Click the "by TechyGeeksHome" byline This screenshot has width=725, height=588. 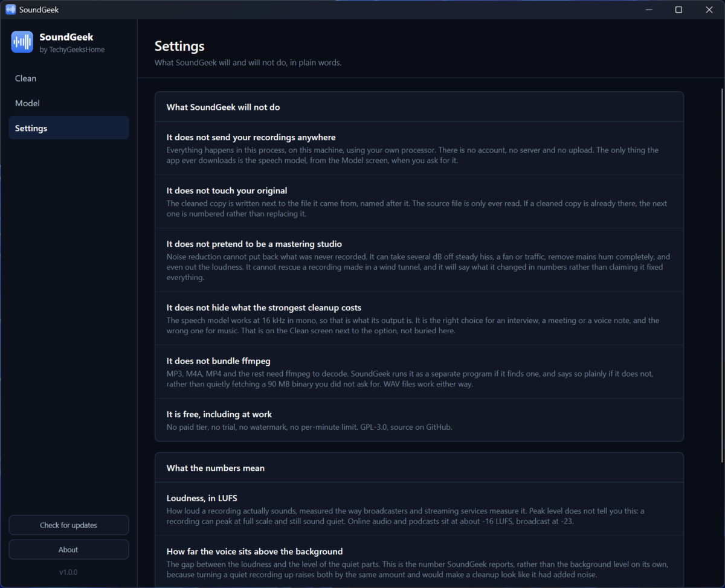pos(72,50)
